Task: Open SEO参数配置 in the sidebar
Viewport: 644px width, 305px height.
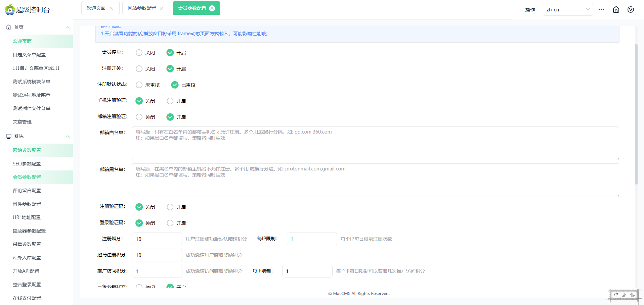Action: click(x=27, y=164)
